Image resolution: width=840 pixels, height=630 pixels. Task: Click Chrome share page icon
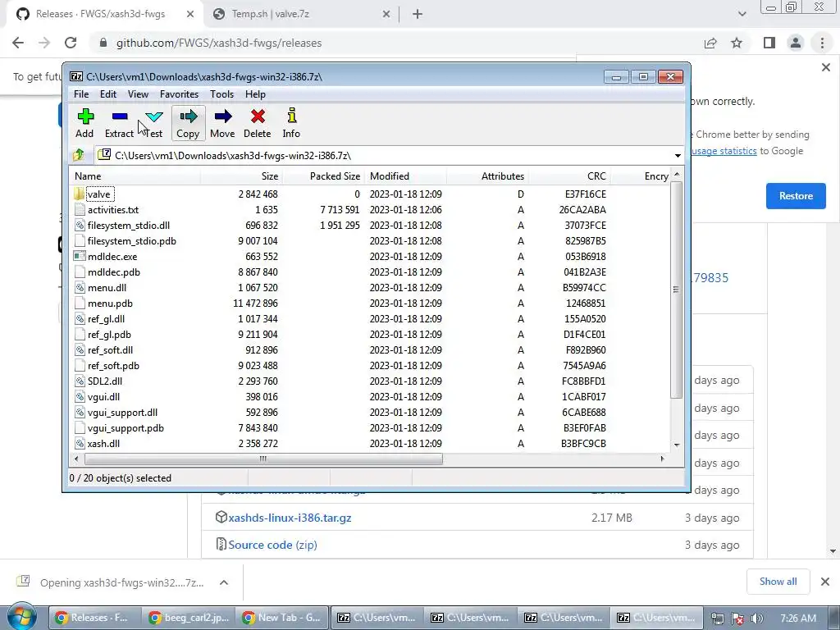click(710, 43)
